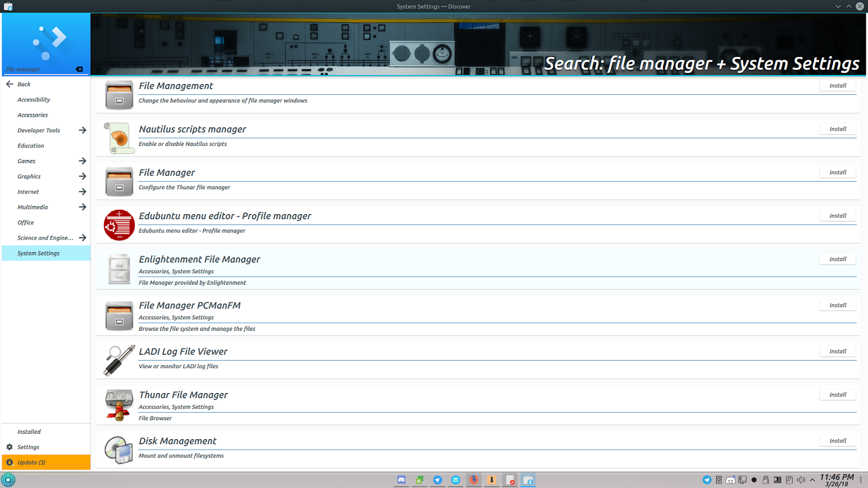Click the LADI Log File Viewer magnifier icon
The height and width of the screenshot is (488, 868).
(x=119, y=359)
